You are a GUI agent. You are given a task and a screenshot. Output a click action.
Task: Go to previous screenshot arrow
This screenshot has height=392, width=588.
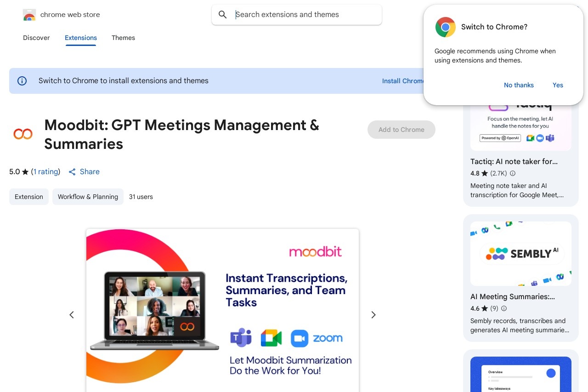[72, 315]
